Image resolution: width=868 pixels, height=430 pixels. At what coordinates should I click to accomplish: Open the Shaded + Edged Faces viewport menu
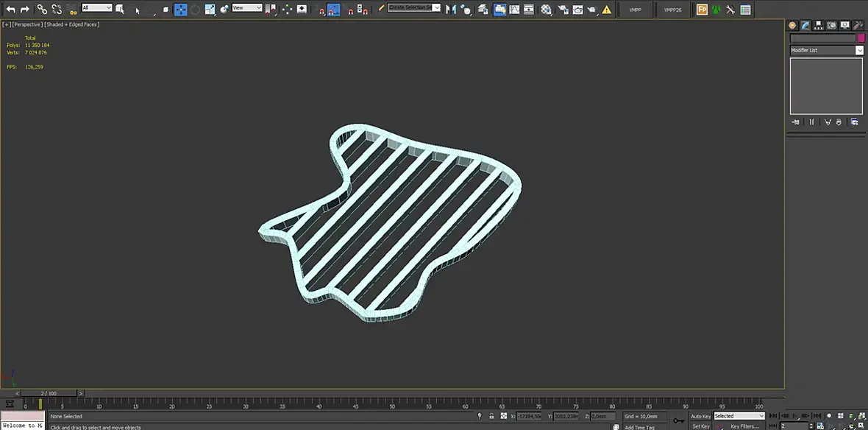[73, 24]
